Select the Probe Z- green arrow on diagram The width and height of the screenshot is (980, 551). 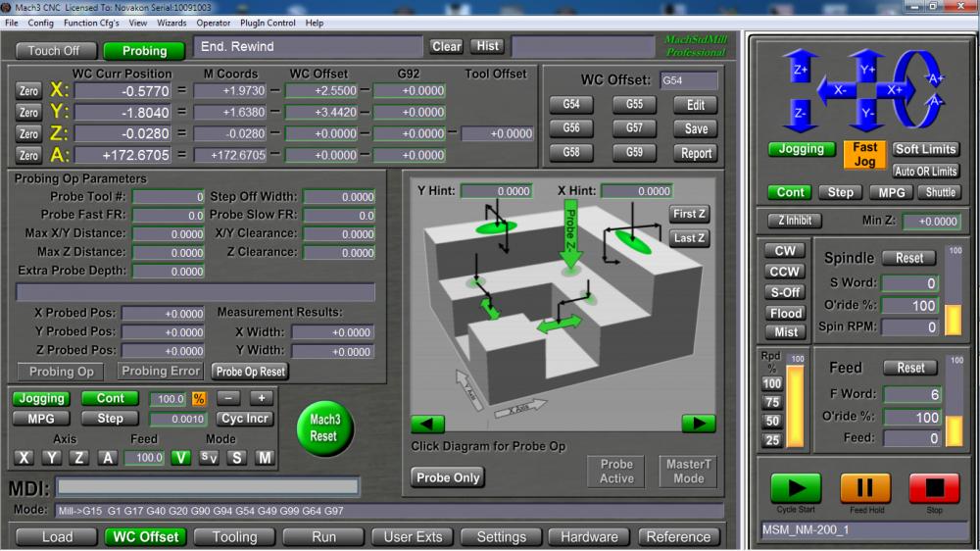coord(570,235)
